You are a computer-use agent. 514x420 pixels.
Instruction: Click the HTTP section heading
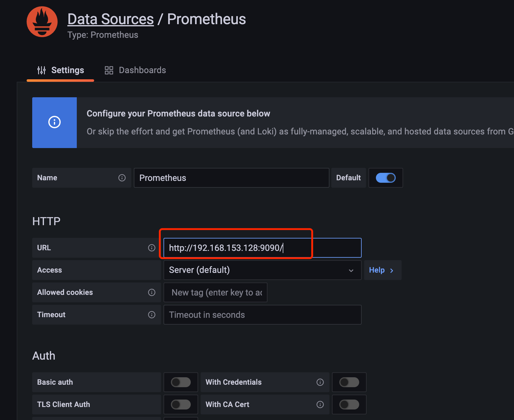46,221
